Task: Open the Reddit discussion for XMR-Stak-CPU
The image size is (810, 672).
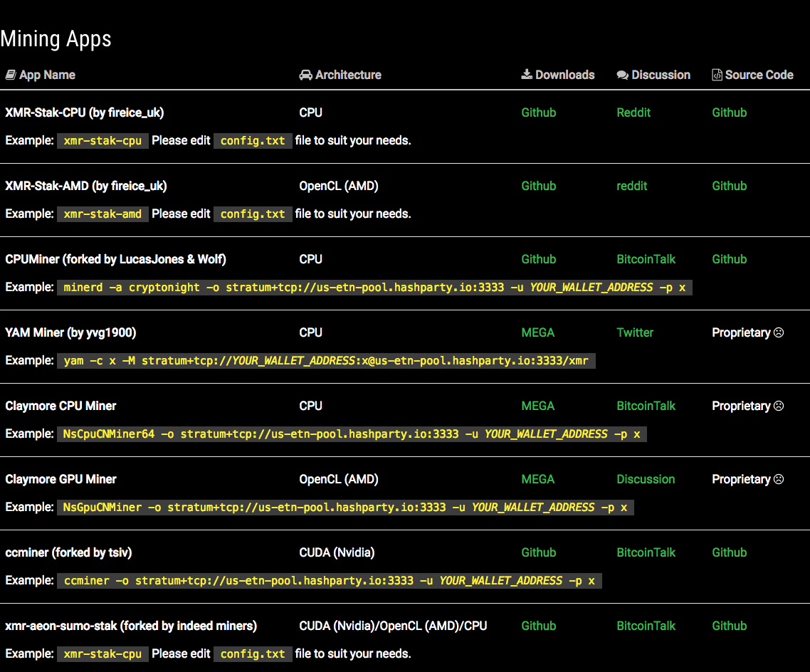Action: (x=633, y=112)
